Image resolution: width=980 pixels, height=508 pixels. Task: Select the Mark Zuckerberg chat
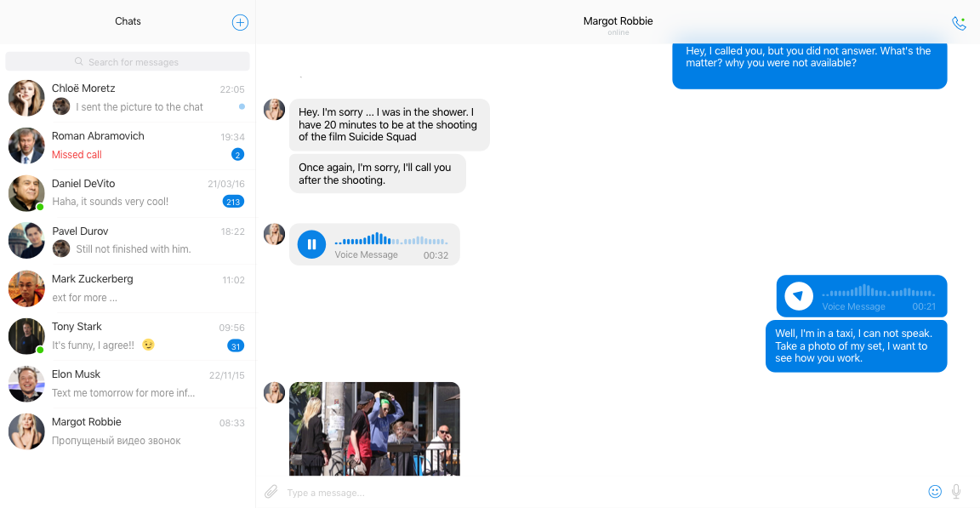coord(128,288)
